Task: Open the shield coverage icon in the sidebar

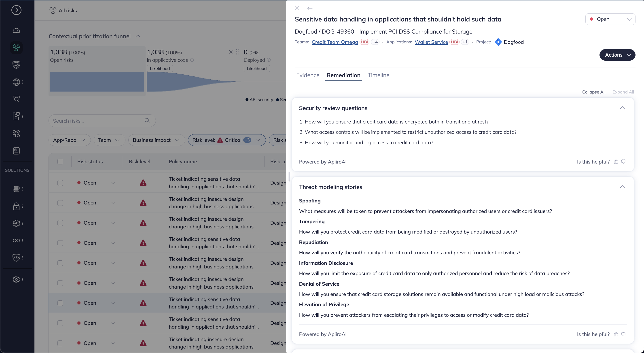Action: [x=16, y=65]
